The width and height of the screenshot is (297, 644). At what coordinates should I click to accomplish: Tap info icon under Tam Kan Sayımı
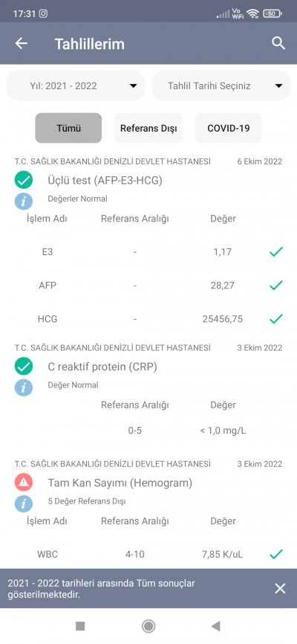click(23, 504)
